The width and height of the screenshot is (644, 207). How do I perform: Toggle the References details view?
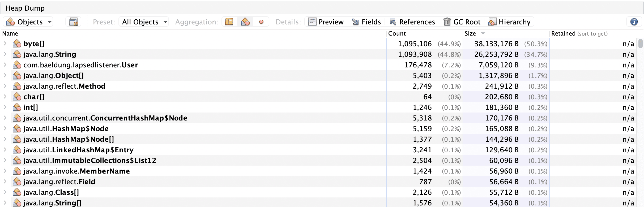click(412, 22)
